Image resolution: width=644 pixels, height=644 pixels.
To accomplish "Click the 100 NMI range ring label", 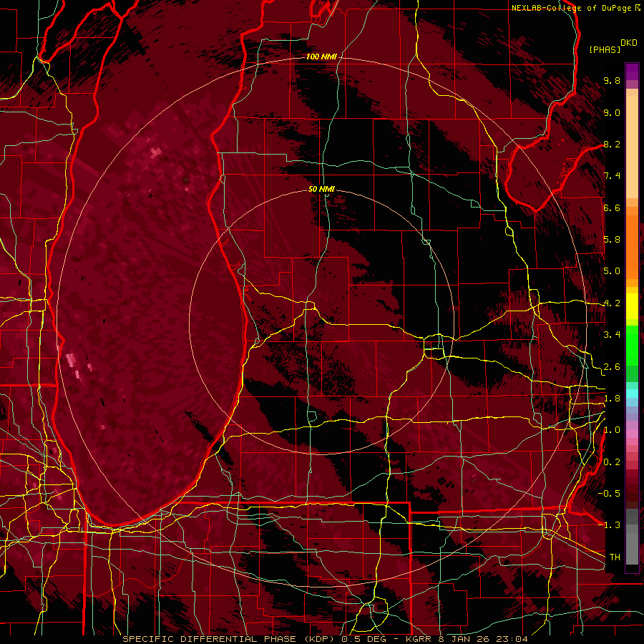I will (x=321, y=57).
